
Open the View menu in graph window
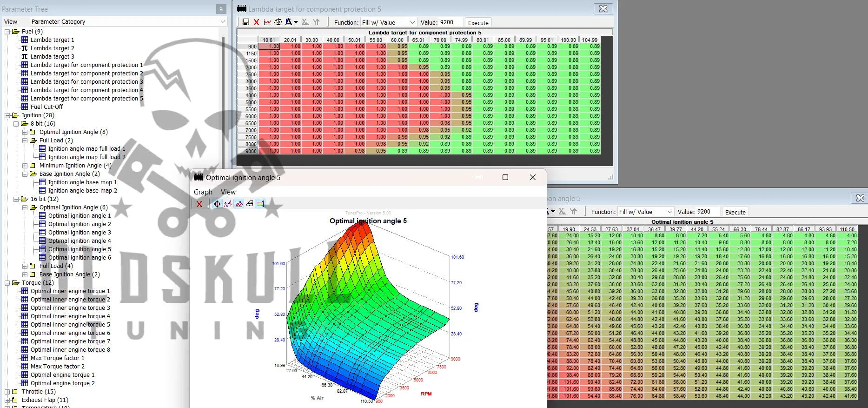[x=228, y=192]
